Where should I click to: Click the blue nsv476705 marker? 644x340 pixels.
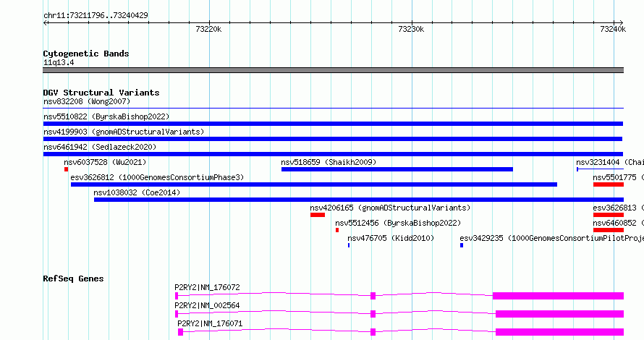pos(349,245)
